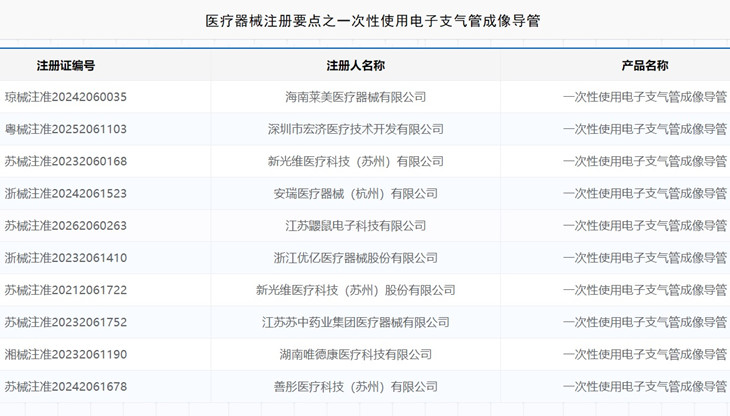Viewport: 730px width, 416px height.
Task: Select registration number 苏械注准20212061722
Action: tap(66, 290)
